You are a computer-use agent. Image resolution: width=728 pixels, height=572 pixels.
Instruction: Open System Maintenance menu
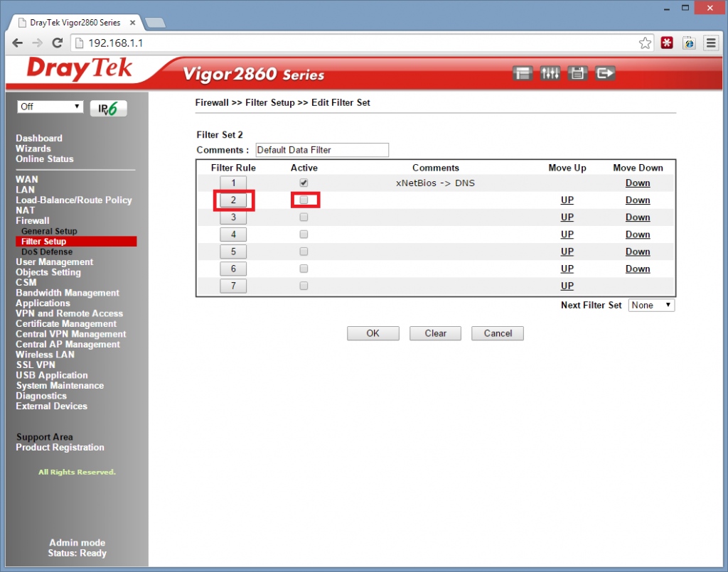[x=60, y=386]
